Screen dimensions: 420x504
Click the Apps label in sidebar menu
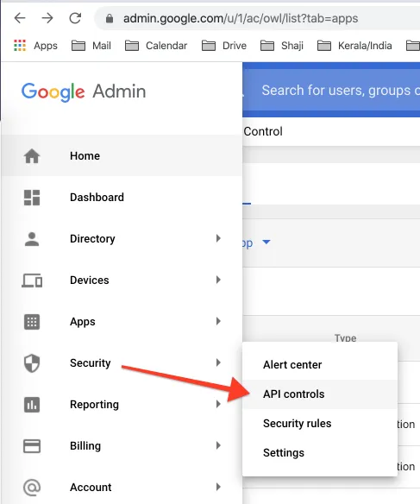[x=83, y=322]
